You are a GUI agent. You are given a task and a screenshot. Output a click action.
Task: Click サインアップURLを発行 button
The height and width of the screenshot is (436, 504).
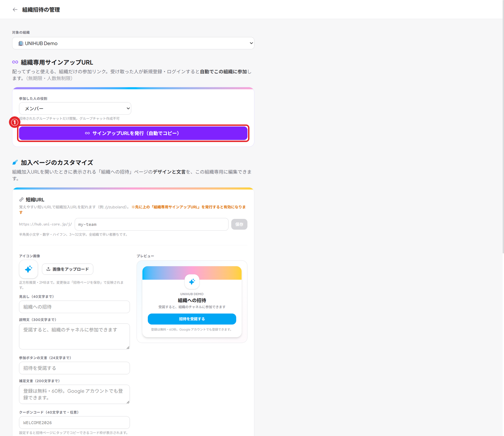click(133, 133)
